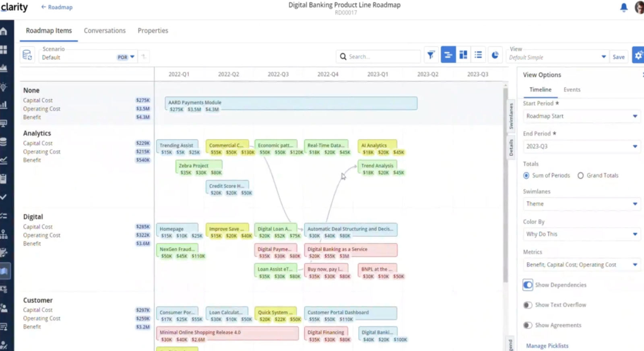
Task: Click the Analytics swimlane heading
Action: click(37, 133)
